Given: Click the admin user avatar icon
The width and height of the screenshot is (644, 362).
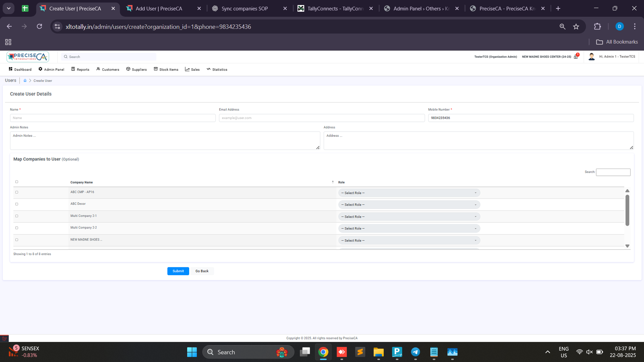Looking at the screenshot, I should (591, 57).
